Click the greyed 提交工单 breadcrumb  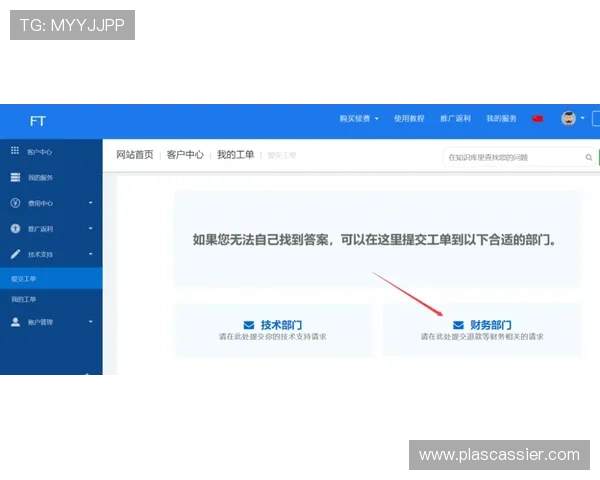tap(282, 155)
